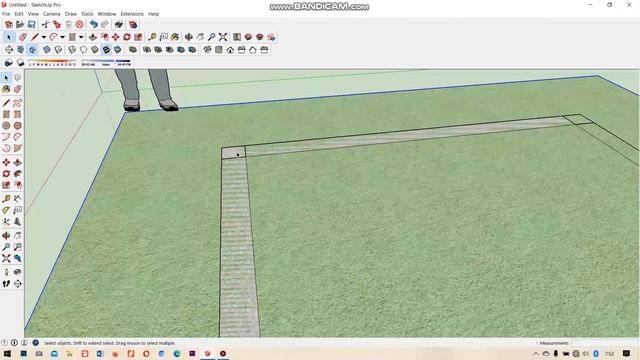Open the Camera menu
The width and height of the screenshot is (640, 360).
point(51,14)
